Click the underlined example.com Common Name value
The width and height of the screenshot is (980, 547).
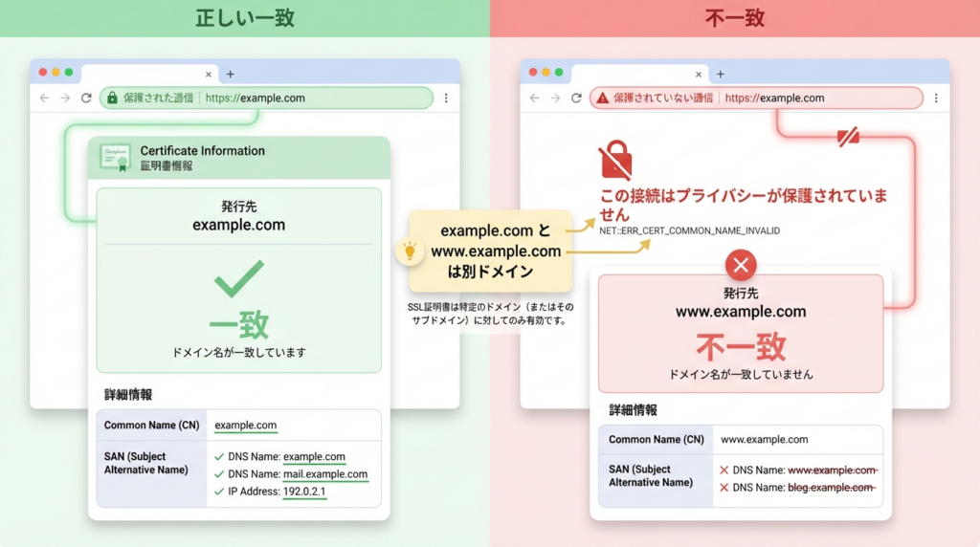click(246, 426)
